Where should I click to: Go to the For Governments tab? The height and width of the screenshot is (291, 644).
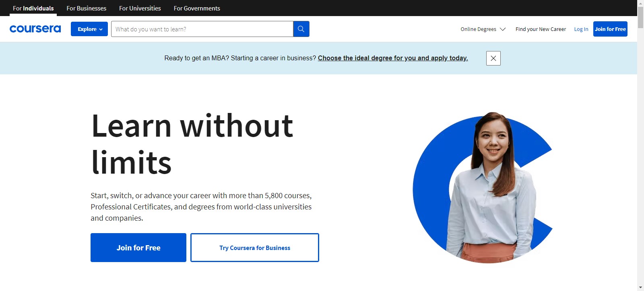[197, 8]
